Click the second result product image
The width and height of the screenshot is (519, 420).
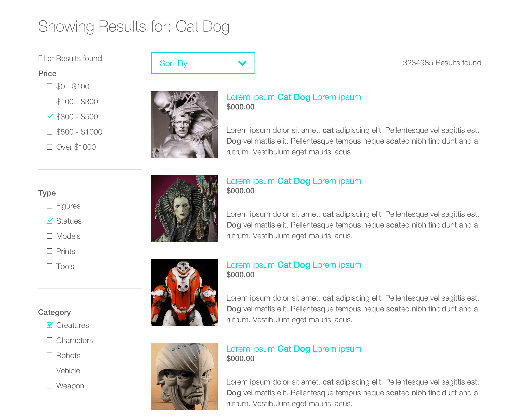[184, 208]
